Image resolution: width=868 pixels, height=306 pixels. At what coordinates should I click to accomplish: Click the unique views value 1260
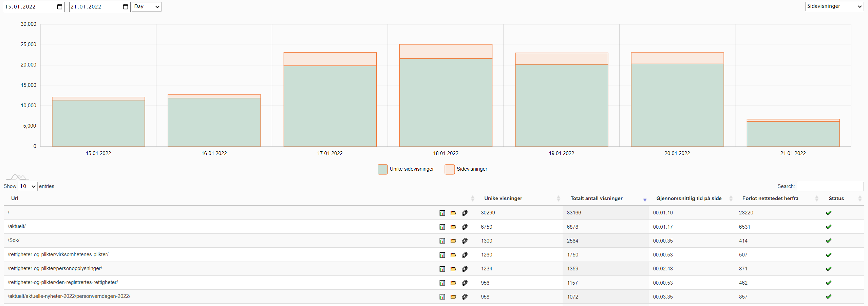pos(487,255)
